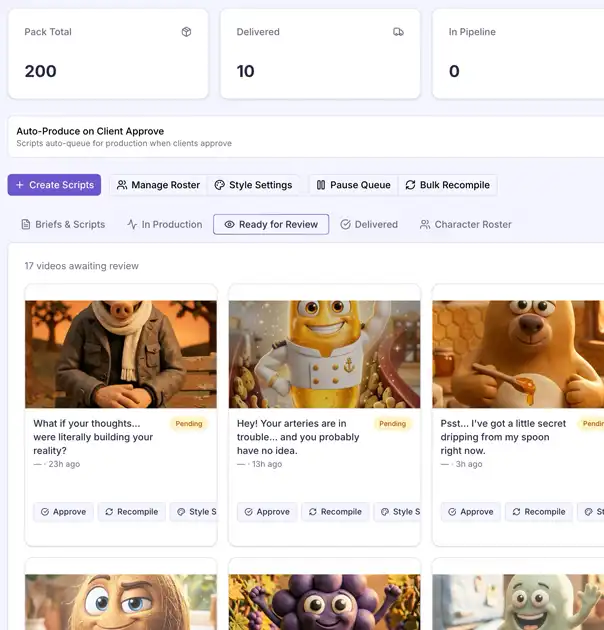The image size is (604, 630).
Task: Switch to the Delivered tab
Action: 369,224
